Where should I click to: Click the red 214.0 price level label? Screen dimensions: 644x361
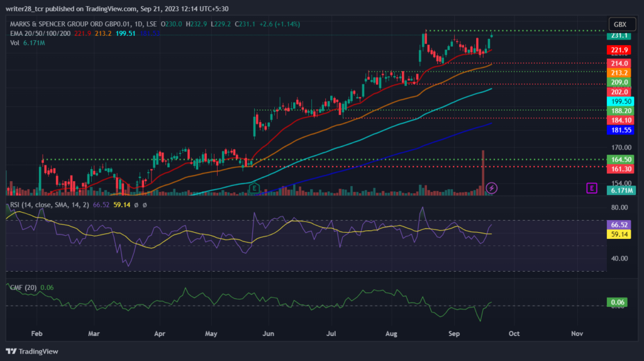pos(619,64)
